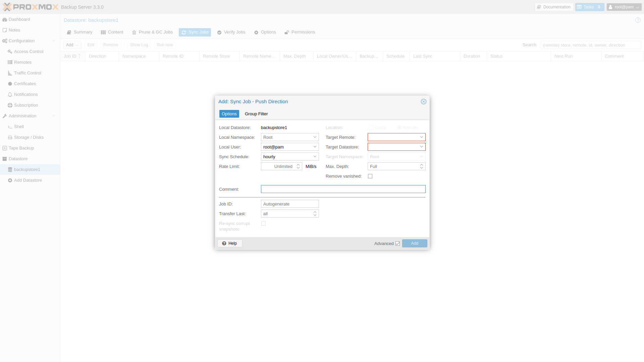Open the Shell terminal entry

click(19, 127)
